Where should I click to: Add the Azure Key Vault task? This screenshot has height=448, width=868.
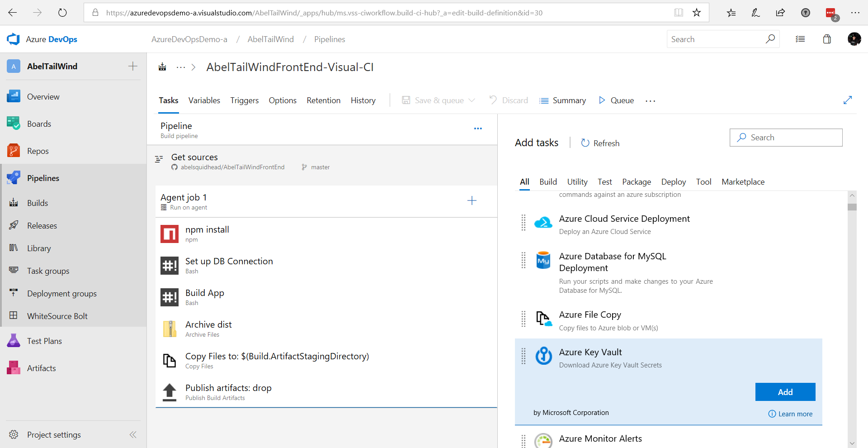click(x=785, y=392)
